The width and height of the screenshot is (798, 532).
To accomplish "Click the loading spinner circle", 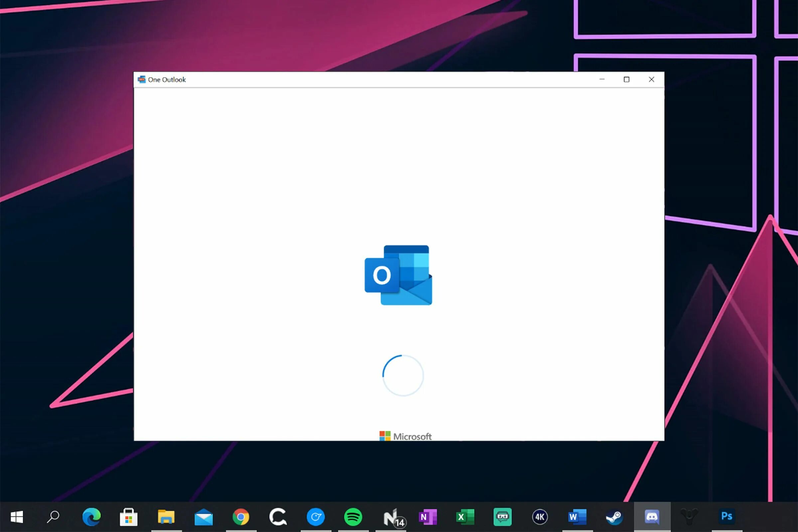I will coord(403,375).
